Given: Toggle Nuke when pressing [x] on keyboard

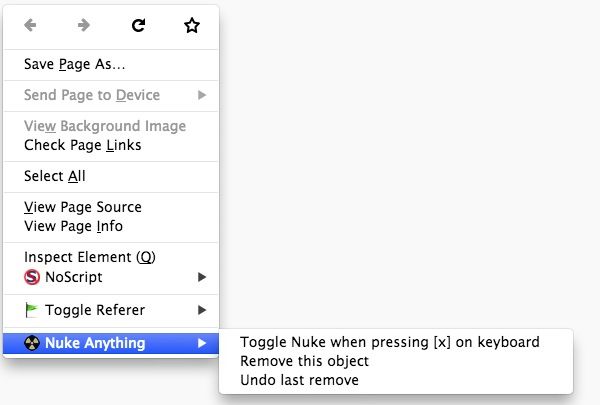Looking at the screenshot, I should [x=390, y=342].
